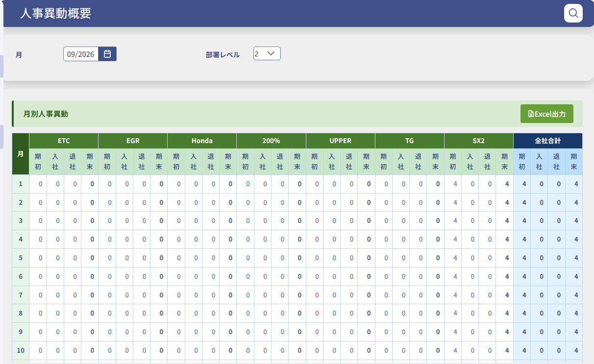Viewport: 594px width, 364px height.
Task: Open the calendar date picker icon
Action: point(107,54)
